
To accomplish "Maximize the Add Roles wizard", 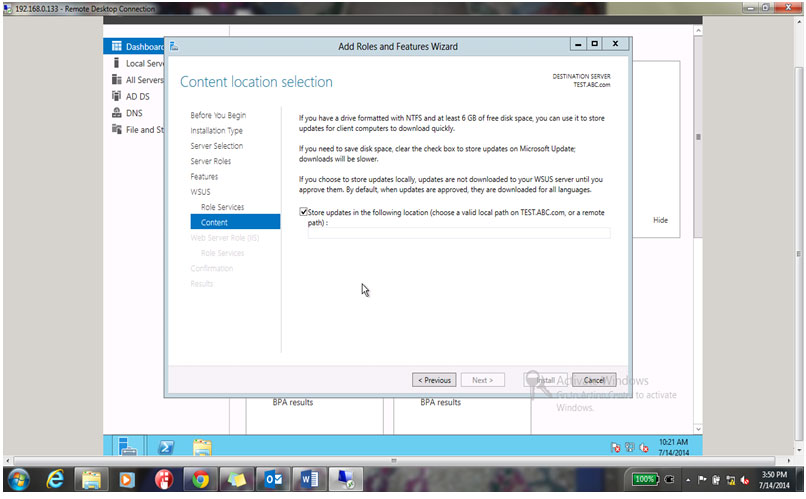I will [x=595, y=44].
